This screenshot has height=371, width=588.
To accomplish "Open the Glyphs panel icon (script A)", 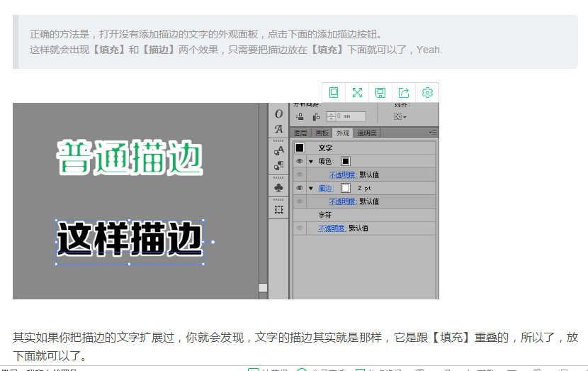I will pyautogui.click(x=278, y=129).
